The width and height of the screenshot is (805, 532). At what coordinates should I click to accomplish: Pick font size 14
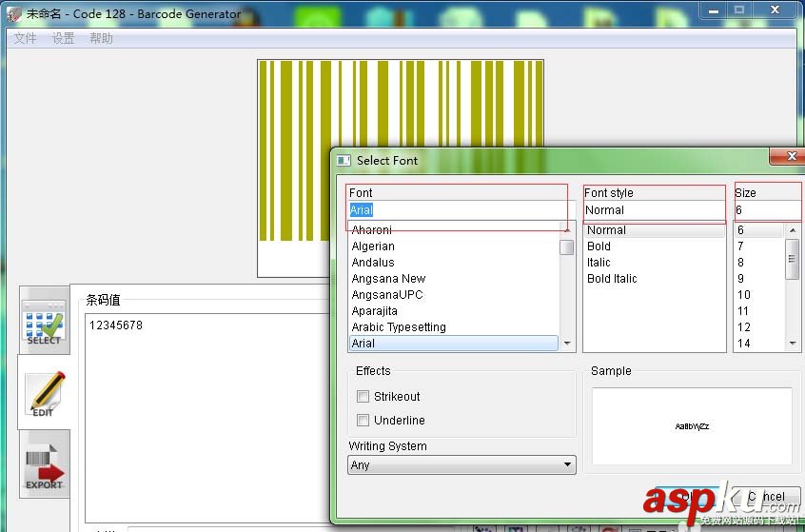[759, 343]
